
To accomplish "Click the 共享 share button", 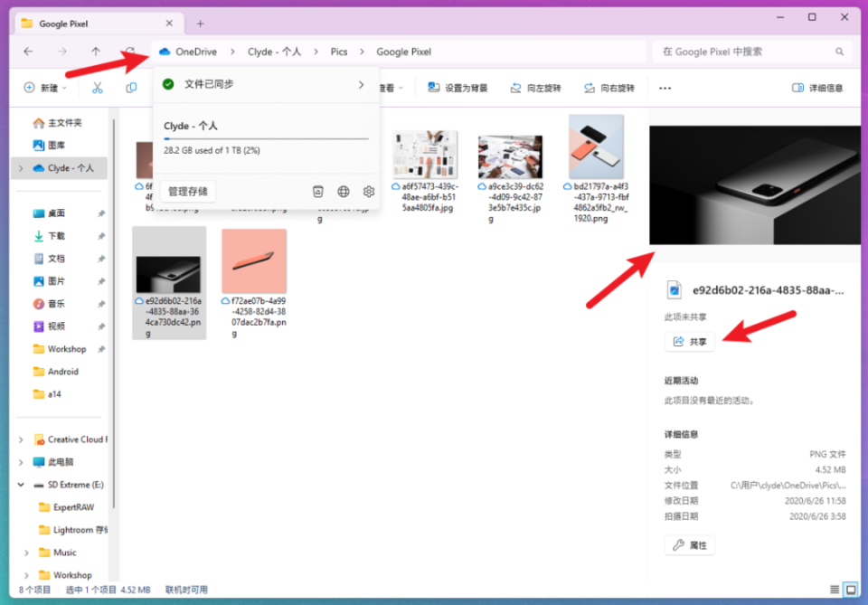I will [x=689, y=341].
